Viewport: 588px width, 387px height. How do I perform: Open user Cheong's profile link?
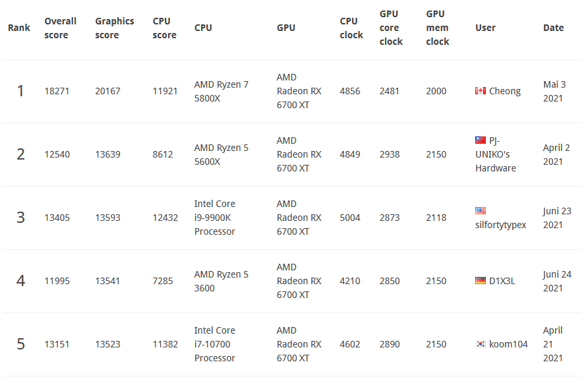click(505, 91)
